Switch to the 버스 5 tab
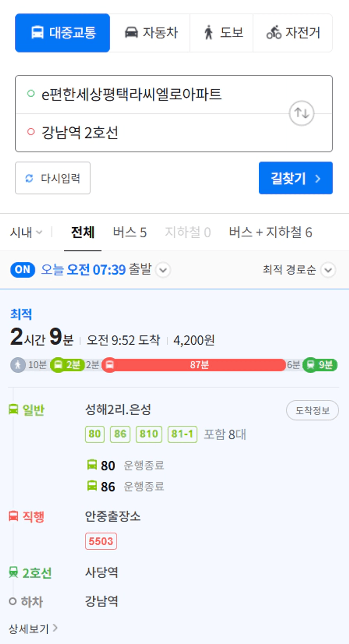Image resolution: width=349 pixels, height=644 pixels. click(x=130, y=232)
